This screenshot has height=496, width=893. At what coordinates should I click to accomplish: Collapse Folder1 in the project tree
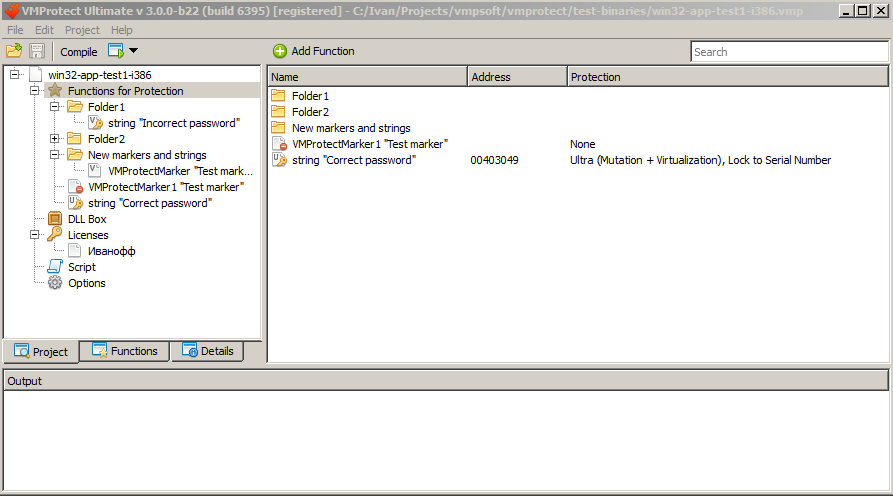55,106
